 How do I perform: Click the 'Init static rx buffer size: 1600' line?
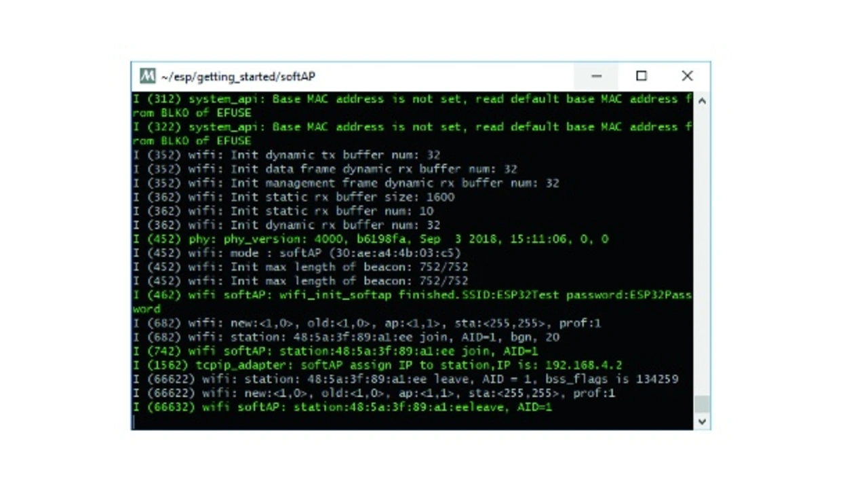[x=294, y=197]
